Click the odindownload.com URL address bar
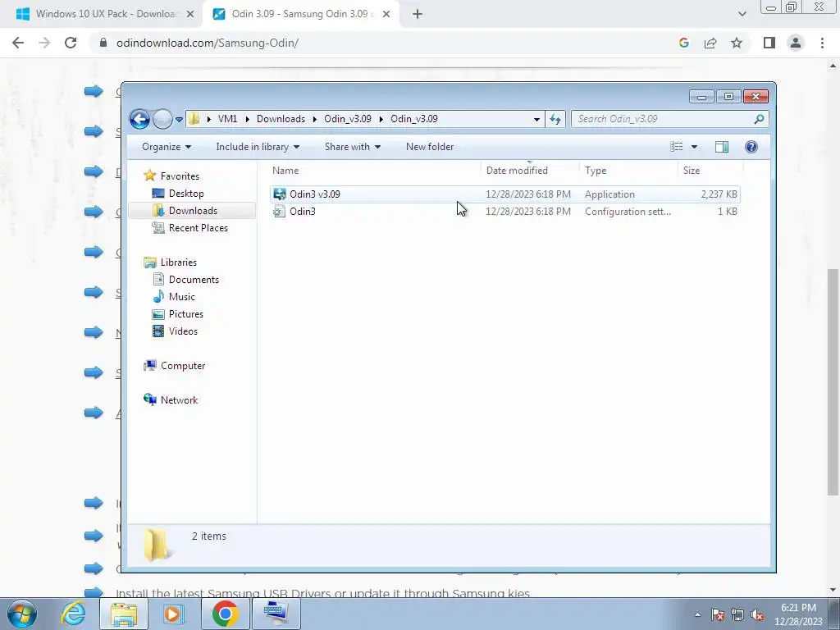 click(208, 43)
